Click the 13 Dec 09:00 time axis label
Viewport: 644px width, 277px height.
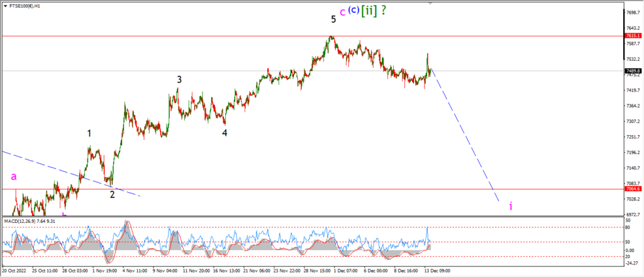click(x=436, y=271)
